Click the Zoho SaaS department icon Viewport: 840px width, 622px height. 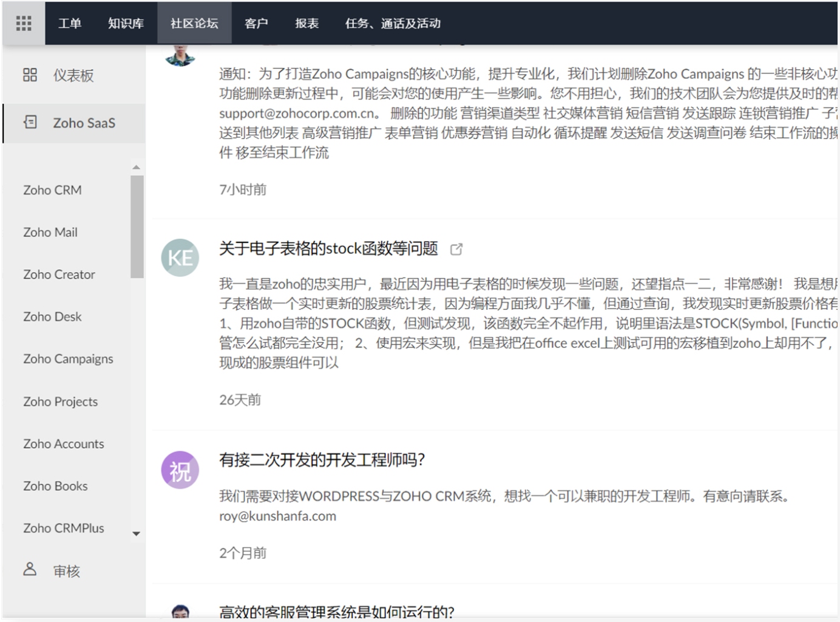[30, 123]
